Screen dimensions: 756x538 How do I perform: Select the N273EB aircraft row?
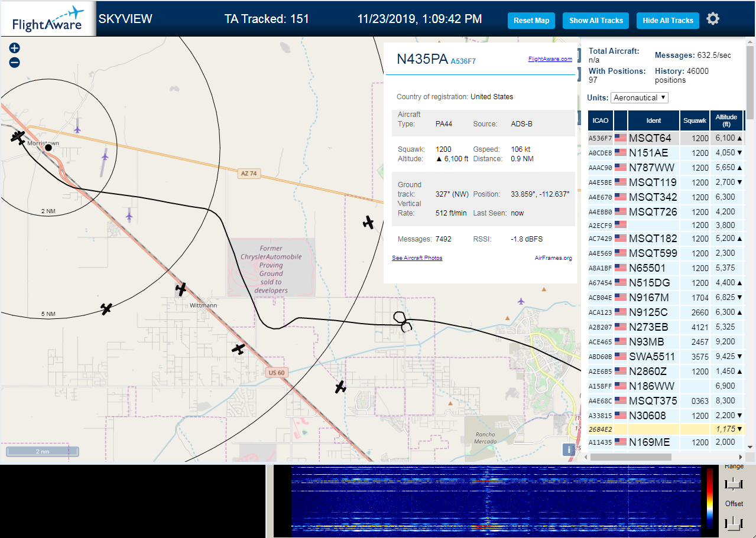click(666, 327)
